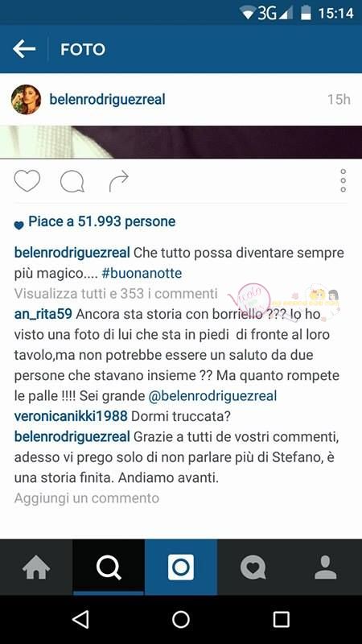Open the #buonanotte hashtag
The image size is (362, 644).
tap(142, 273)
